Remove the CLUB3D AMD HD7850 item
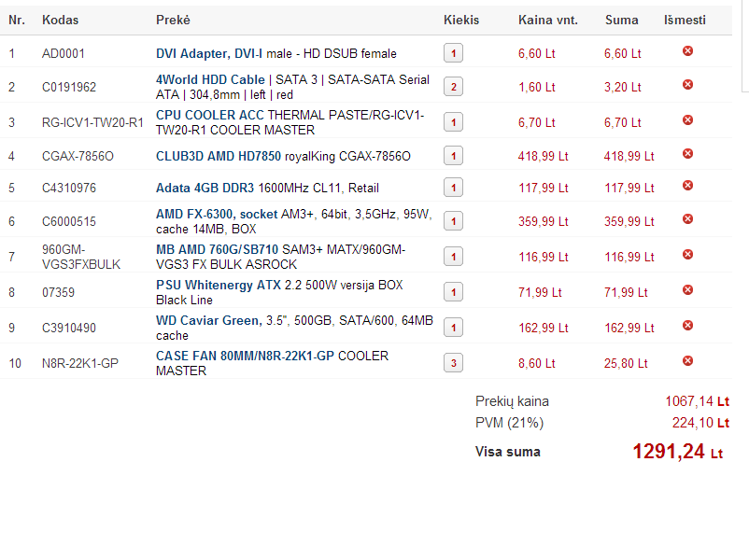Screen dimensions: 749x560 tap(687, 154)
